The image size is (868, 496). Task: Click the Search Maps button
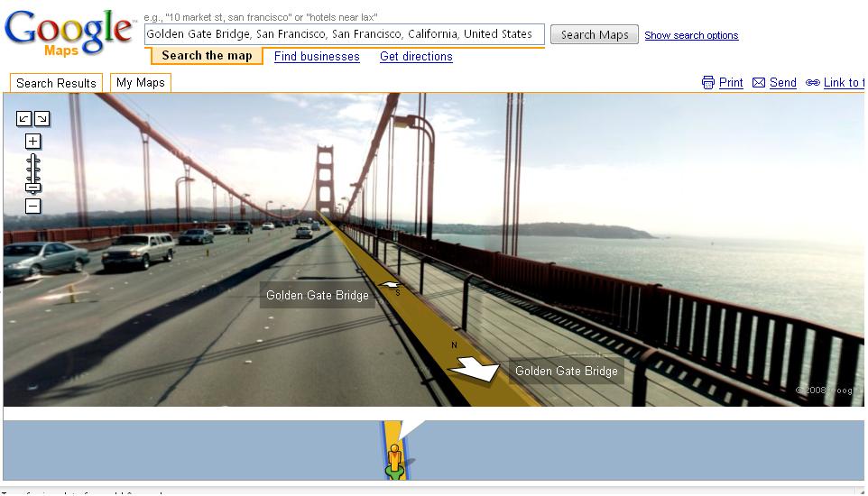pyautogui.click(x=594, y=34)
